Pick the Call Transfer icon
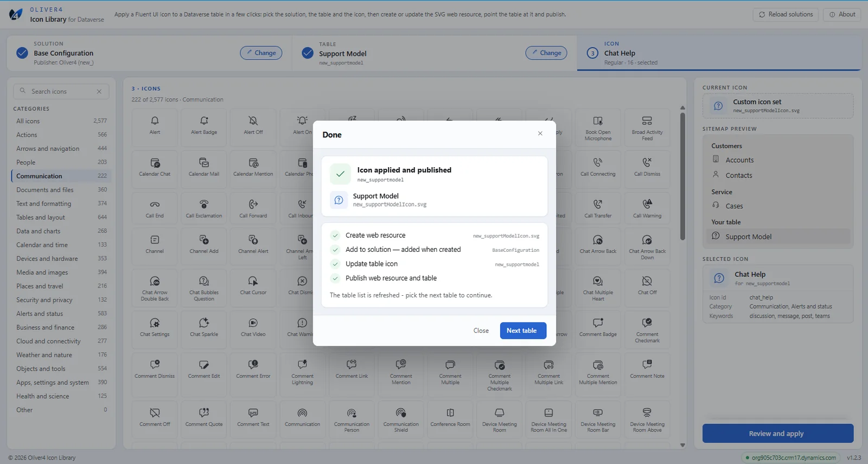 (x=598, y=208)
